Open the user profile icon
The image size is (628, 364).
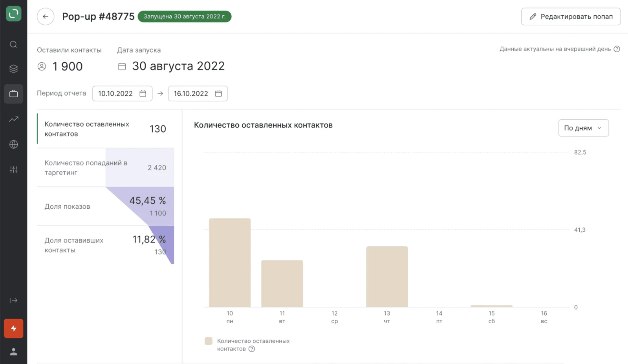tap(13, 351)
